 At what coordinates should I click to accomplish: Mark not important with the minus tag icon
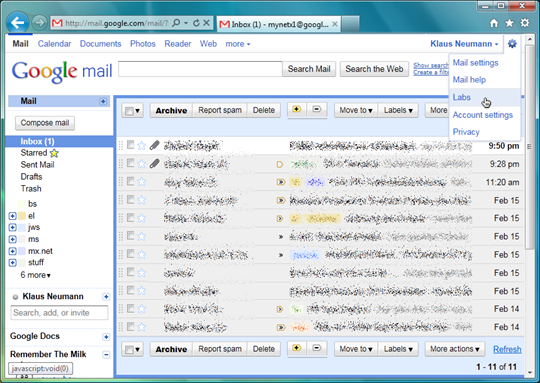(316, 110)
